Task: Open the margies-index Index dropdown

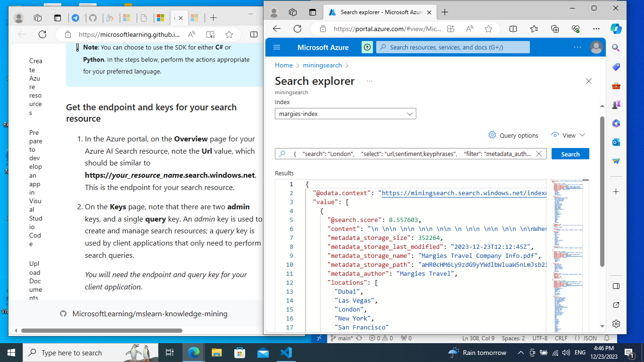Action: 346,114
